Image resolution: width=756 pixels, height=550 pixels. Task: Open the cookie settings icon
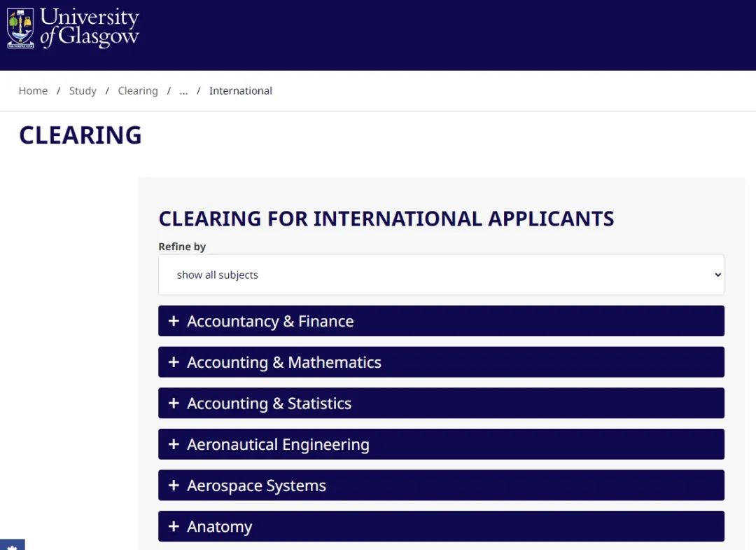coord(12,546)
